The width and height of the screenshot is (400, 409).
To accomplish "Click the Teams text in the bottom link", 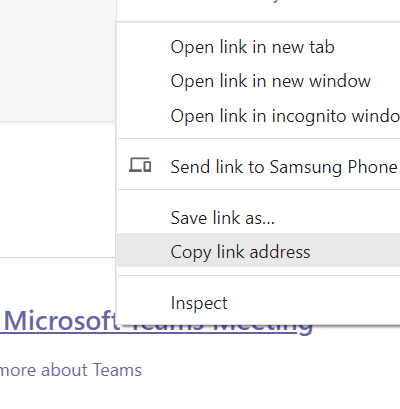I will tap(117, 370).
